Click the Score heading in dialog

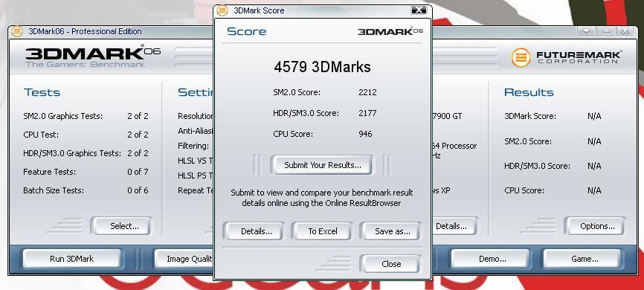coord(246,32)
